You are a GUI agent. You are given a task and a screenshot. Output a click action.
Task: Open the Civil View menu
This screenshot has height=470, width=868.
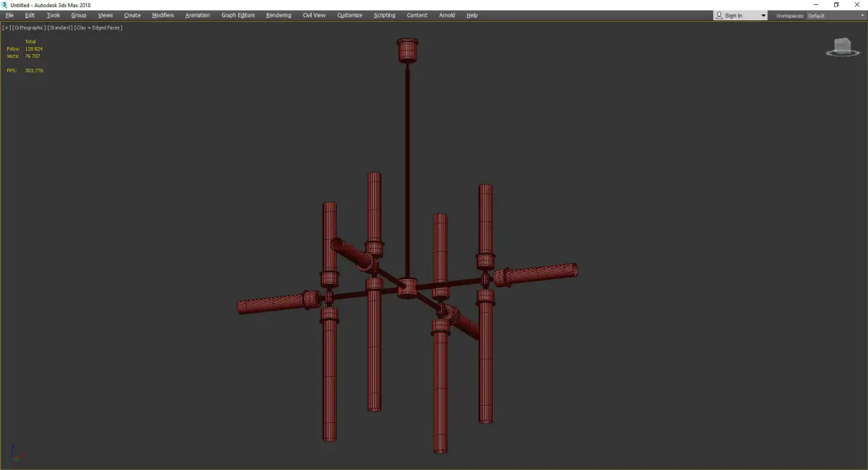tap(314, 15)
